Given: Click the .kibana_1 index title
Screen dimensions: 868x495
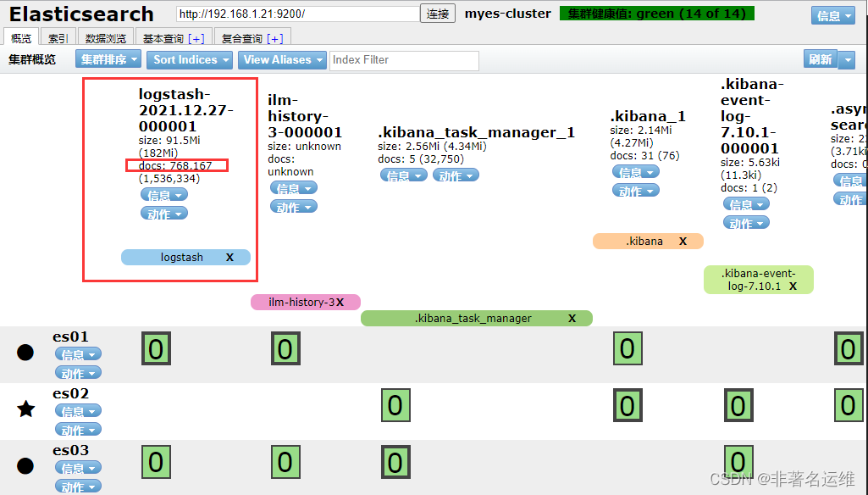Looking at the screenshot, I should click(x=648, y=116).
